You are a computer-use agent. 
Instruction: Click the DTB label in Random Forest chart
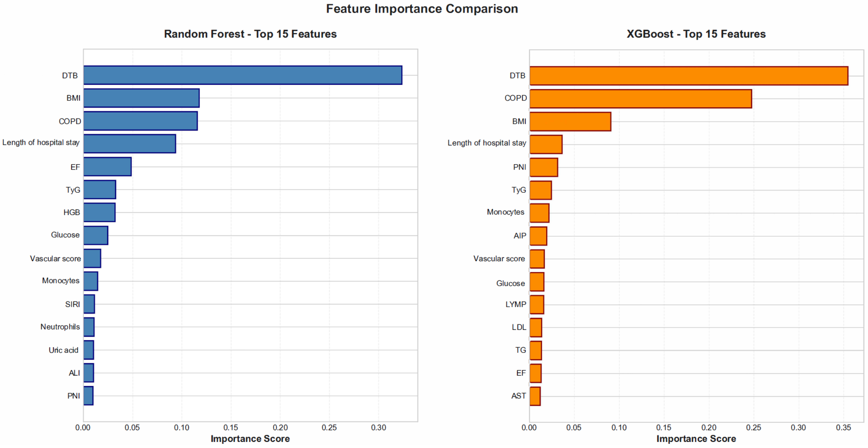(x=70, y=75)
